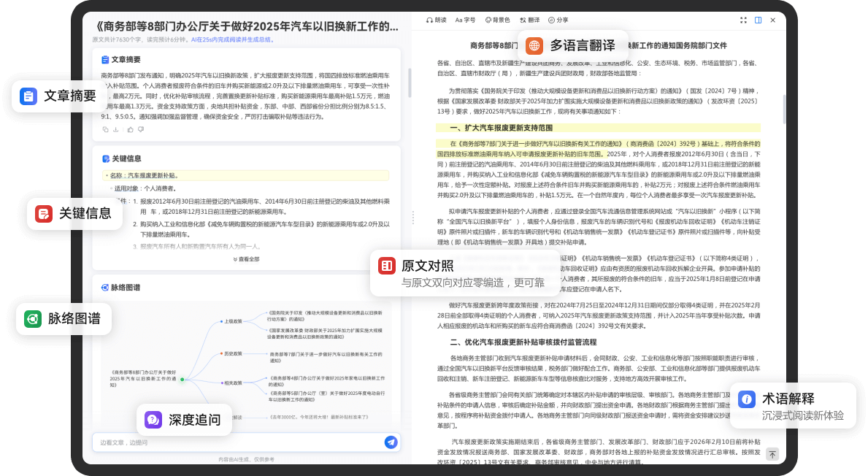Click the right document panel scrollbar
The image size is (868, 476).
[x=784, y=109]
